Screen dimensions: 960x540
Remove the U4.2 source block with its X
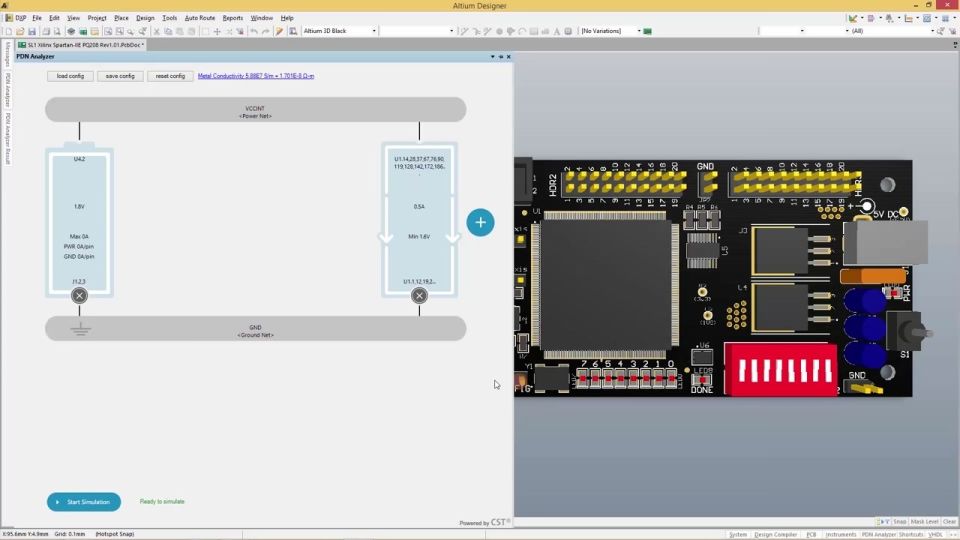pyautogui.click(x=79, y=296)
